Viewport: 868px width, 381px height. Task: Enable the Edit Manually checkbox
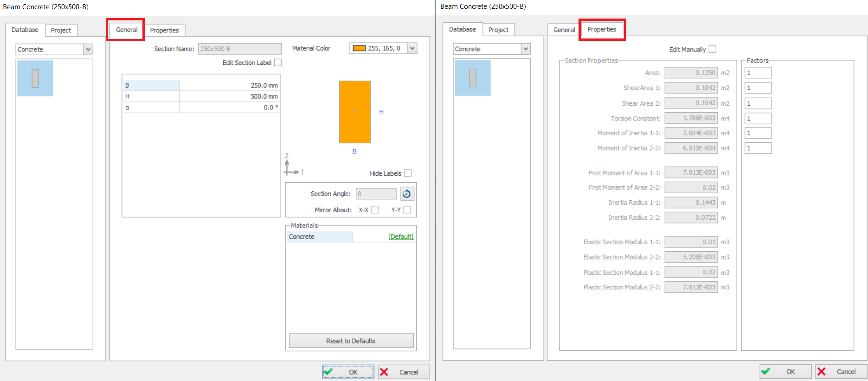point(713,50)
